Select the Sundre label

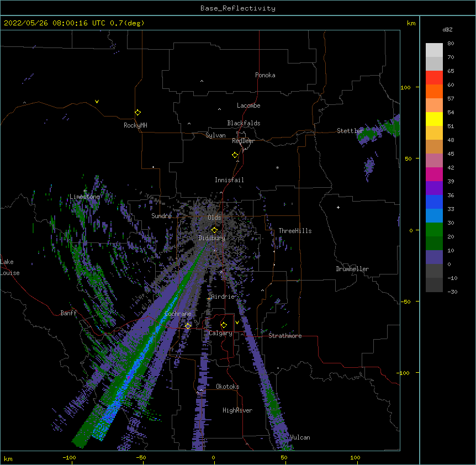pyautogui.click(x=161, y=216)
